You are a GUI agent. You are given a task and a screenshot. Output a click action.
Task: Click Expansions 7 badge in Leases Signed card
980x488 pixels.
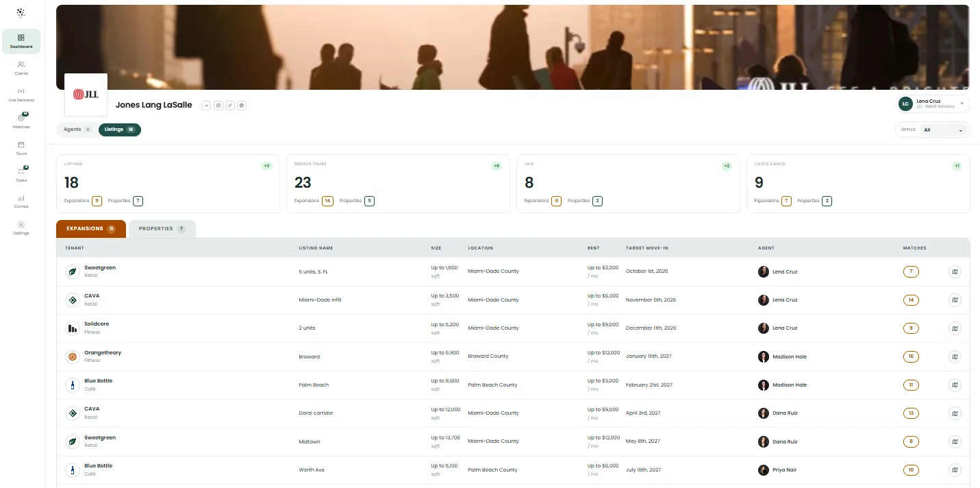pos(786,201)
